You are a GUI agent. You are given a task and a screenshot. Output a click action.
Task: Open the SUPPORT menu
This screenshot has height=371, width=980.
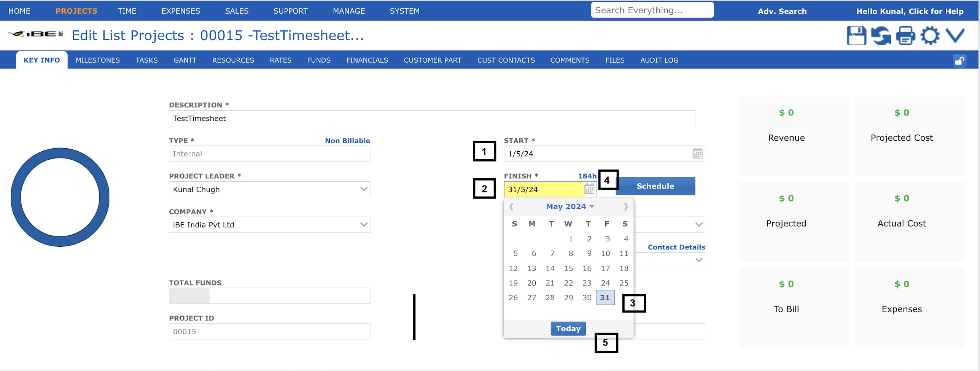pyautogui.click(x=291, y=11)
